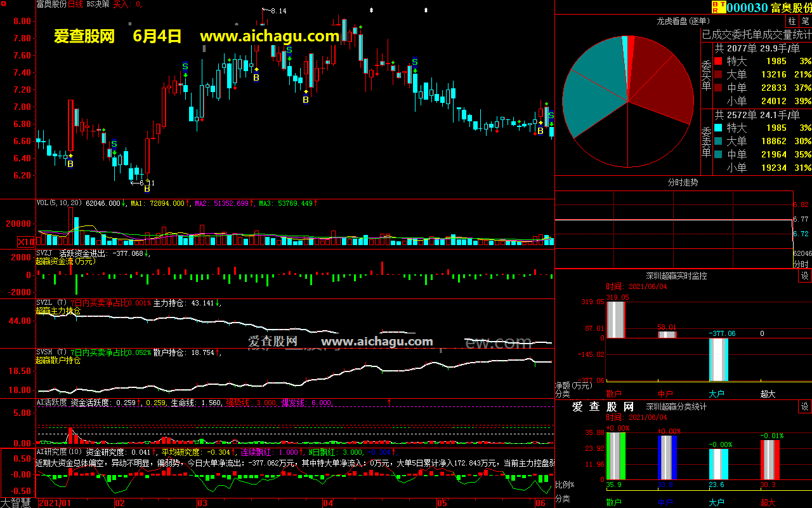The width and height of the screenshot is (812, 508).
Task: Click the green 散户 35.9 ratio bar
Action: [615, 456]
